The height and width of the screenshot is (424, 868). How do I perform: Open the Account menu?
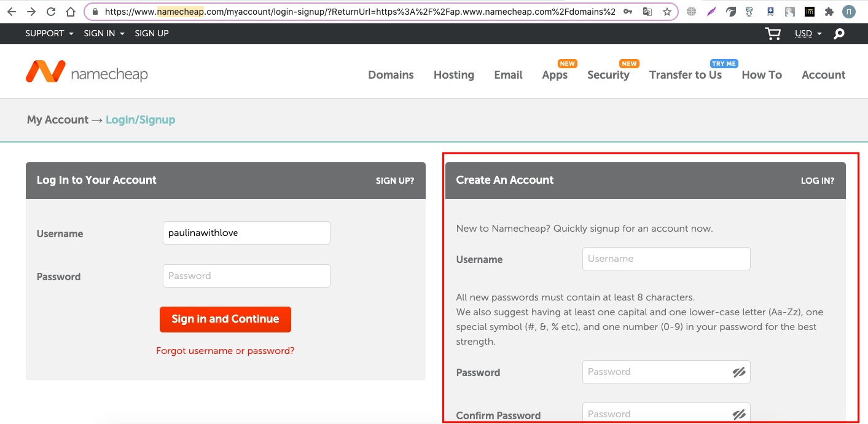[x=824, y=75]
